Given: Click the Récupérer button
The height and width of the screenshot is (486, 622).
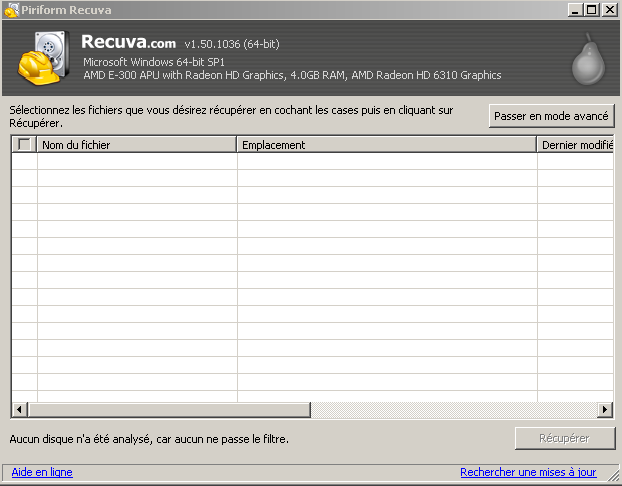Looking at the screenshot, I should pos(564,438).
